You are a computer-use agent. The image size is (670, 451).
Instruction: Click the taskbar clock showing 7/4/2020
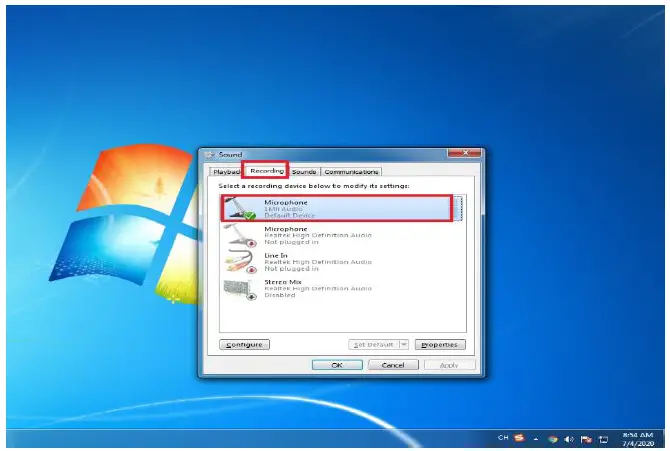point(638,439)
